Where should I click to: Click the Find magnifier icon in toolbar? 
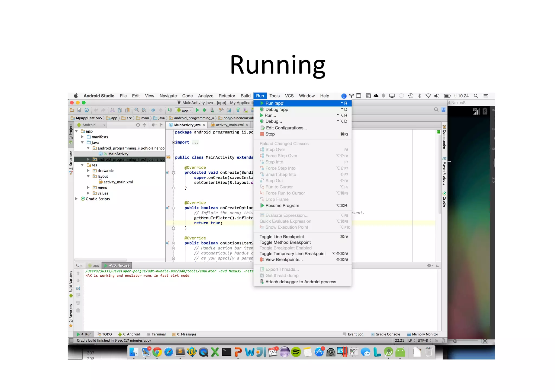[137, 110]
